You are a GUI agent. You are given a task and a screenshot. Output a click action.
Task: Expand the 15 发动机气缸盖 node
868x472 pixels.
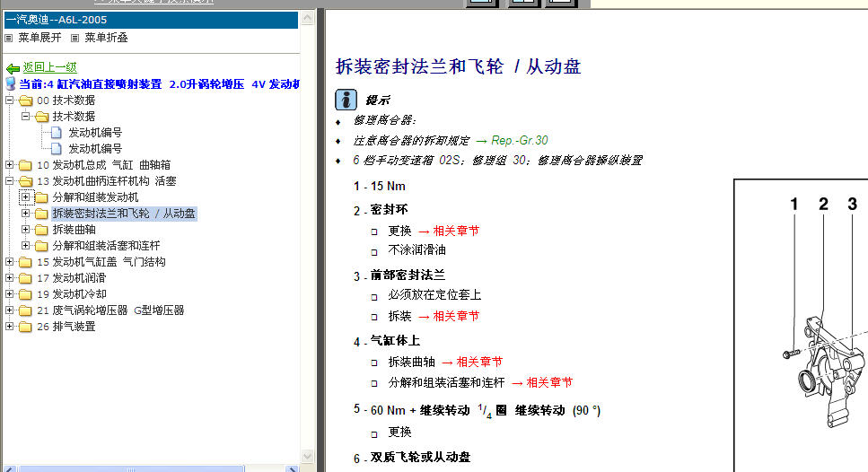(x=9, y=262)
